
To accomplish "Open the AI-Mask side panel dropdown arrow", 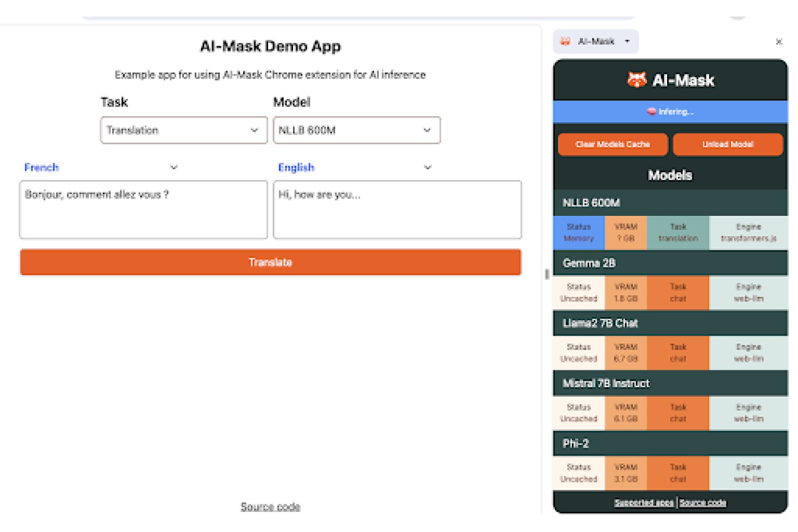I will coord(627,41).
